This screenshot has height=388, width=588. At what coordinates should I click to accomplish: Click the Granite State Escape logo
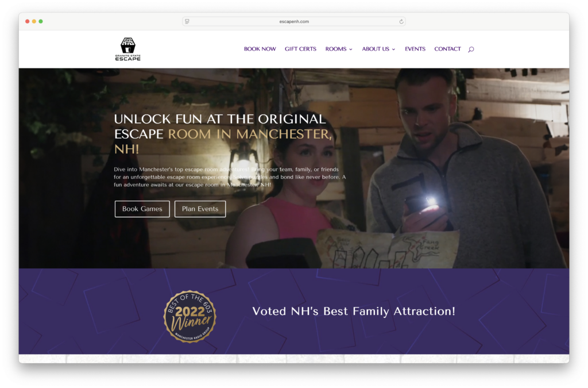tap(127, 49)
